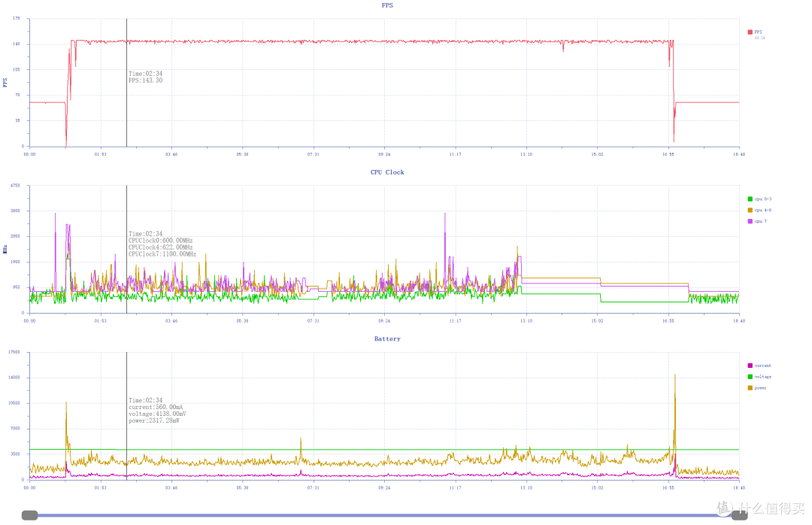The image size is (812, 525).
Task: Click the 03:46 label on the Battery chart x-axis
Action: pos(171,487)
